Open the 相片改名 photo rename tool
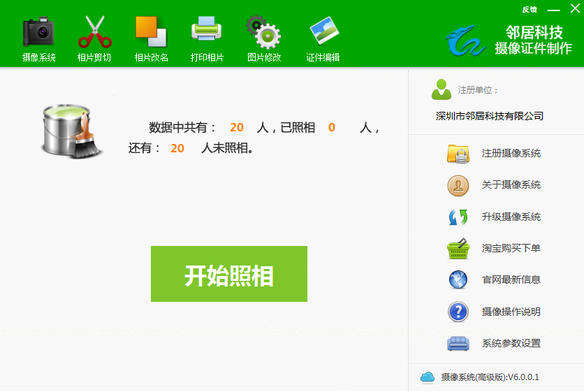Viewport: 584px width, 392px height. 151,37
